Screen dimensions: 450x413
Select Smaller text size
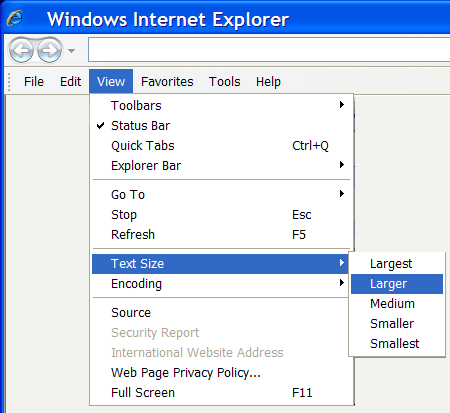[x=397, y=324]
